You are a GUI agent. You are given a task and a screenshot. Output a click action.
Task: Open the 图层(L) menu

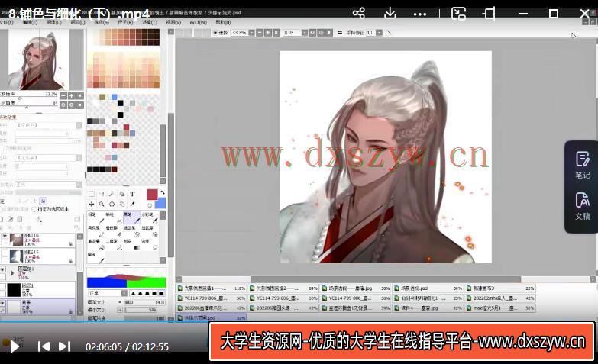[x=77, y=22]
